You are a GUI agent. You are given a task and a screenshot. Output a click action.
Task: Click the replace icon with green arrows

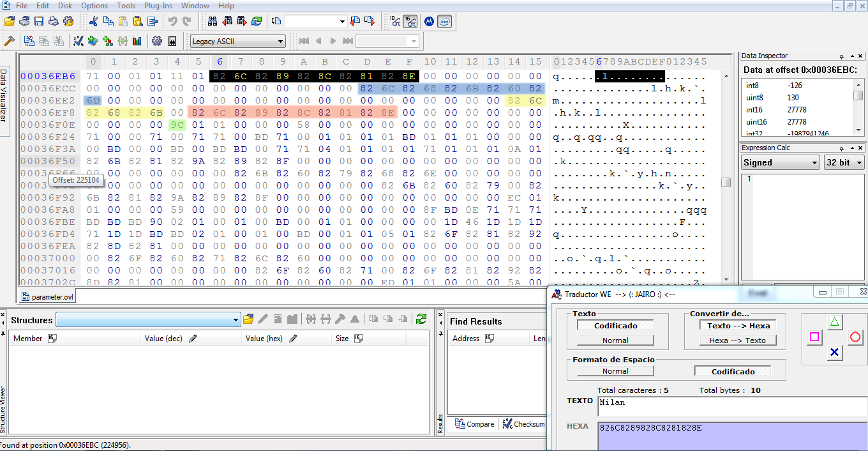pos(256,21)
